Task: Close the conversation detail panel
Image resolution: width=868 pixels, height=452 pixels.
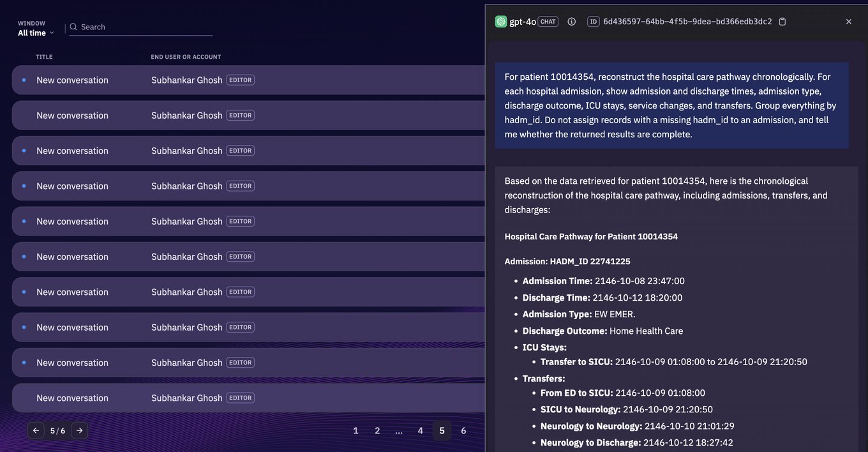Action: [849, 22]
